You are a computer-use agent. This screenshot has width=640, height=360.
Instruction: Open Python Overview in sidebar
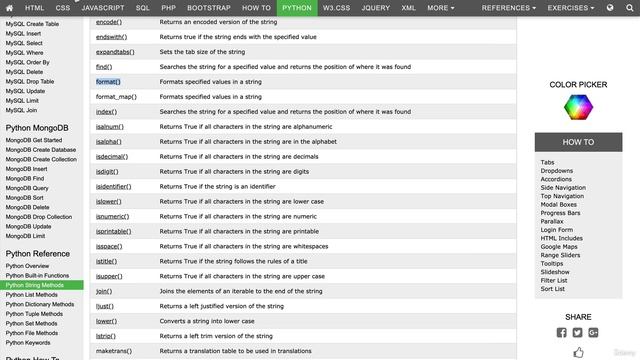pyautogui.click(x=27, y=266)
